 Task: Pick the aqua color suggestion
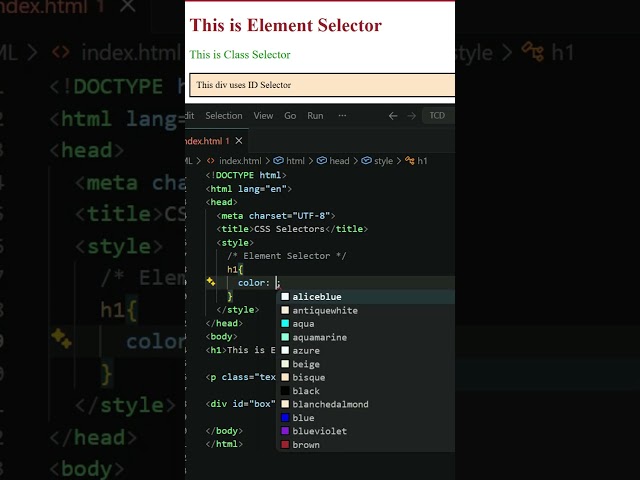[x=366, y=324]
